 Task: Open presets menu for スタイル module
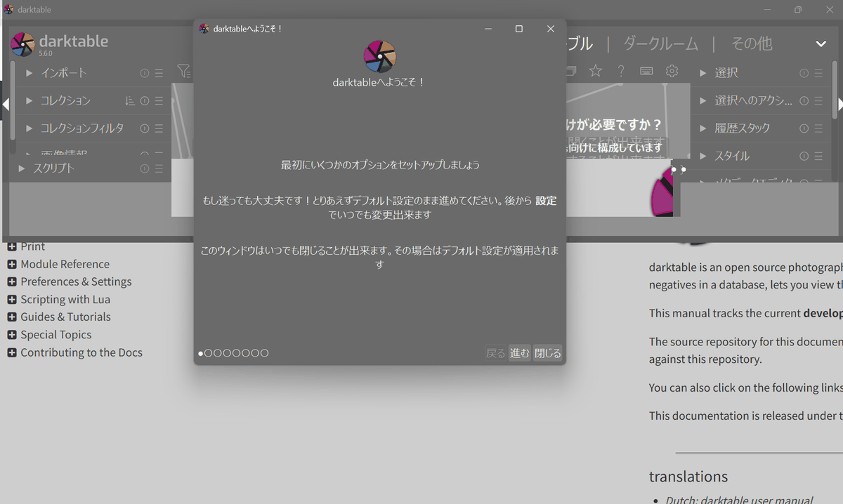819,156
